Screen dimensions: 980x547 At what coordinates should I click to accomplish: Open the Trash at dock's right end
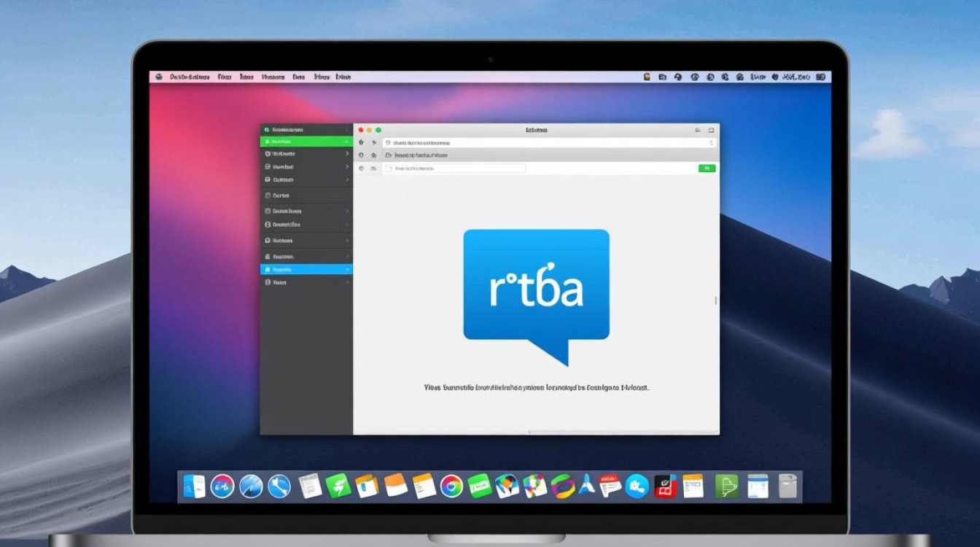787,486
